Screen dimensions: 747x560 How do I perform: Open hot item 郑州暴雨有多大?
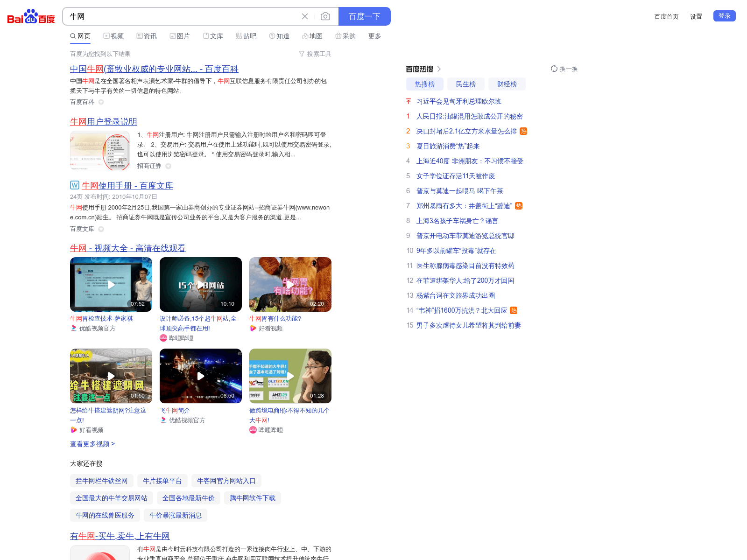465,206
